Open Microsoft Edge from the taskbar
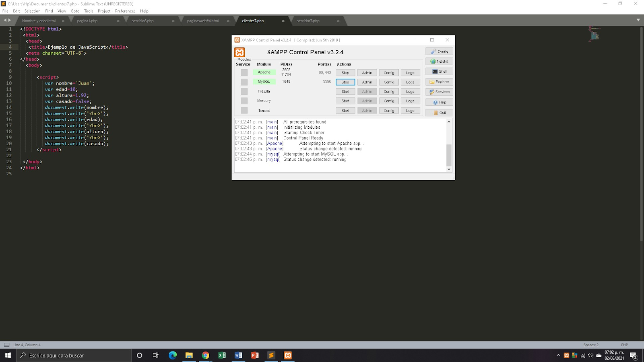 (x=173, y=355)
